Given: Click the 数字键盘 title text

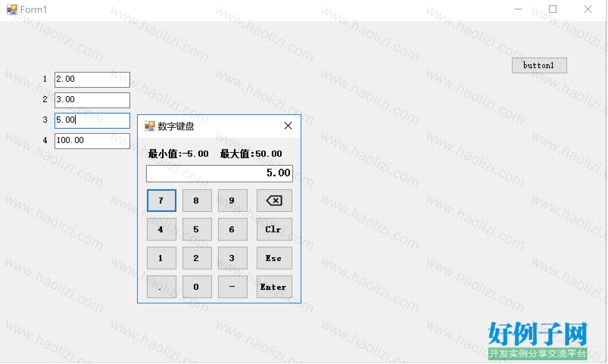Looking at the screenshot, I should (x=176, y=126).
